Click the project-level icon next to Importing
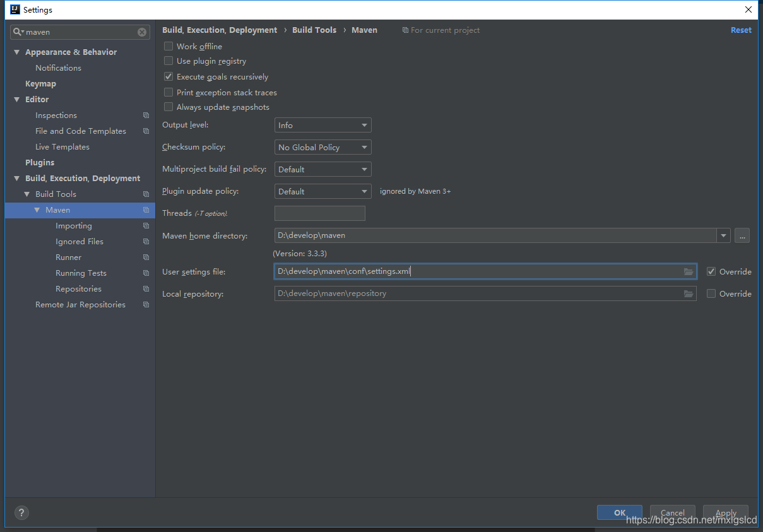The image size is (763, 532). point(146,226)
